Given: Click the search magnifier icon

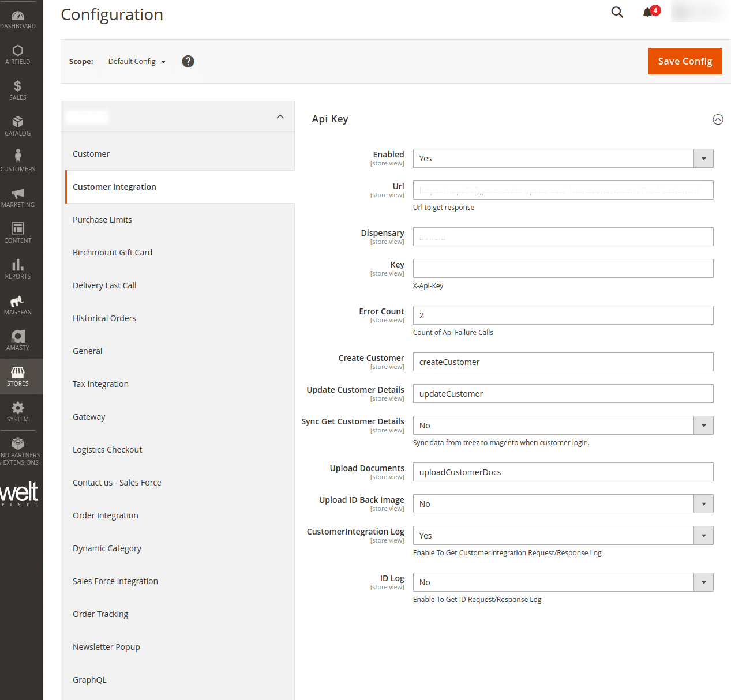Looking at the screenshot, I should 617,12.
